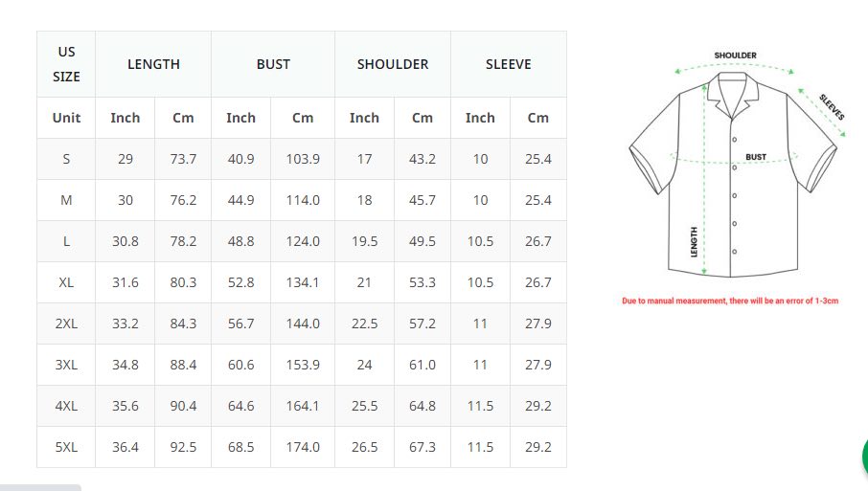Click the 5XL size row label
This screenshot has width=868, height=491.
(x=66, y=447)
